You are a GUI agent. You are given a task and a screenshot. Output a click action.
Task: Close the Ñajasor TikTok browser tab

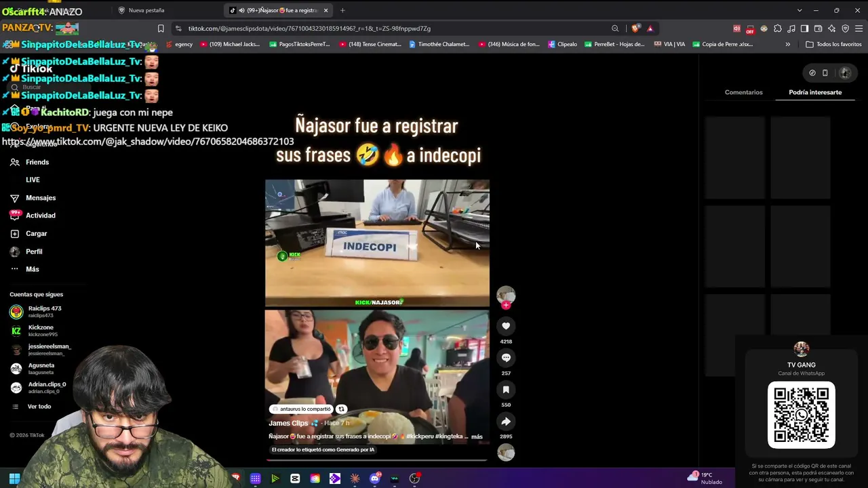(x=325, y=10)
